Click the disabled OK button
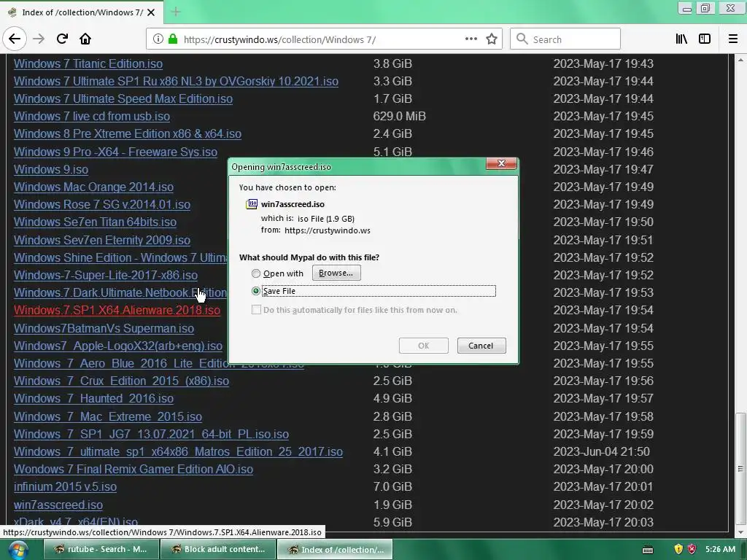 coord(424,346)
